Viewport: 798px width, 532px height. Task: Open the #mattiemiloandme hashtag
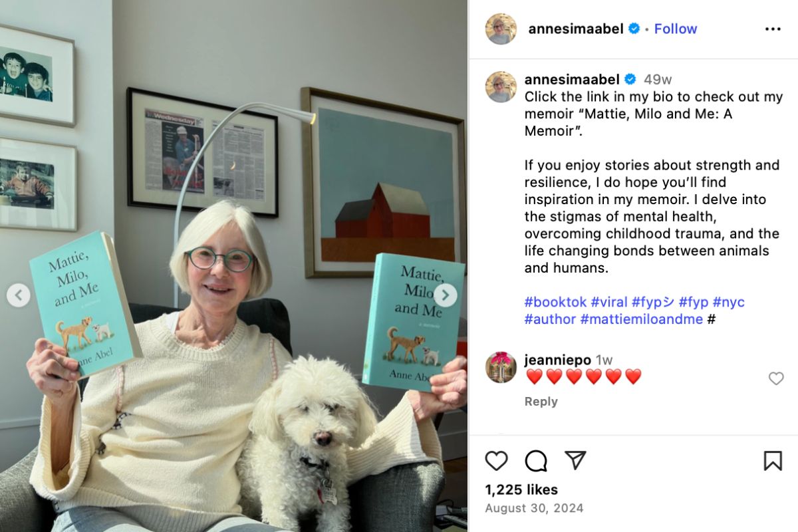(x=642, y=319)
